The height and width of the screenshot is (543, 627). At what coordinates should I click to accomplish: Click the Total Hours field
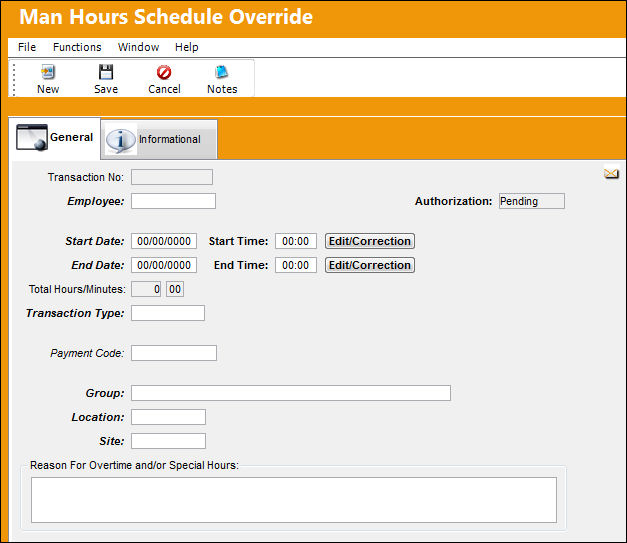pyautogui.click(x=146, y=289)
